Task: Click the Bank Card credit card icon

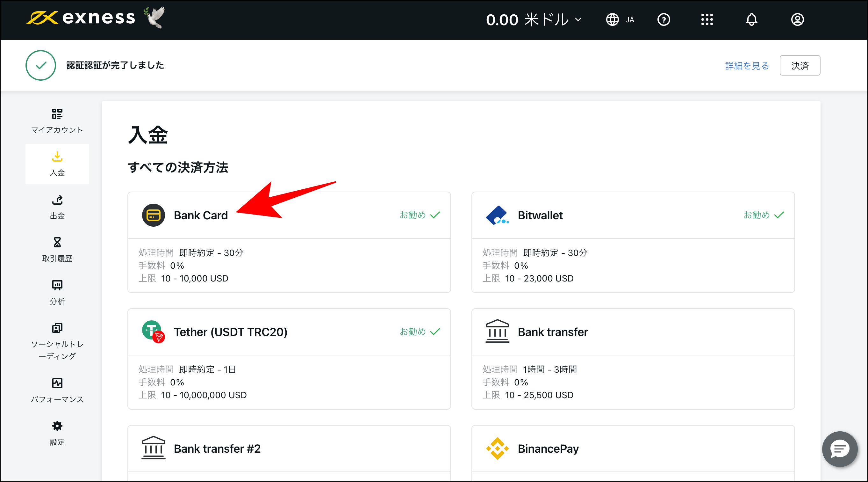Action: click(153, 215)
